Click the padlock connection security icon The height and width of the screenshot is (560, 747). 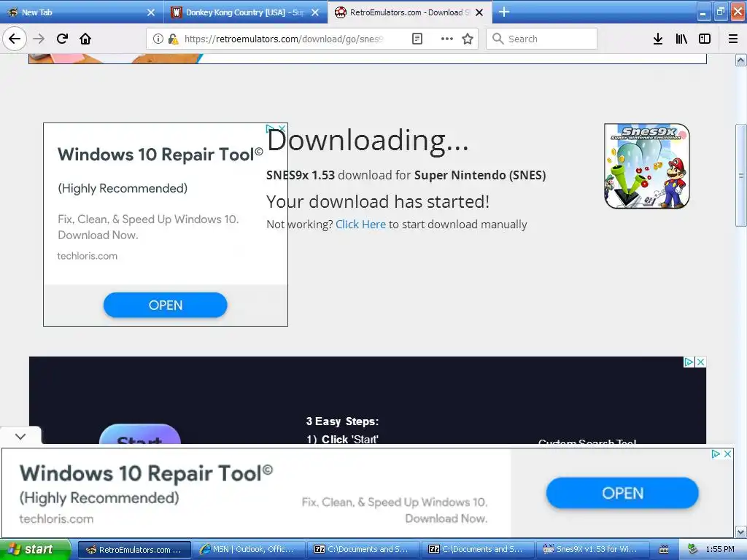(174, 39)
